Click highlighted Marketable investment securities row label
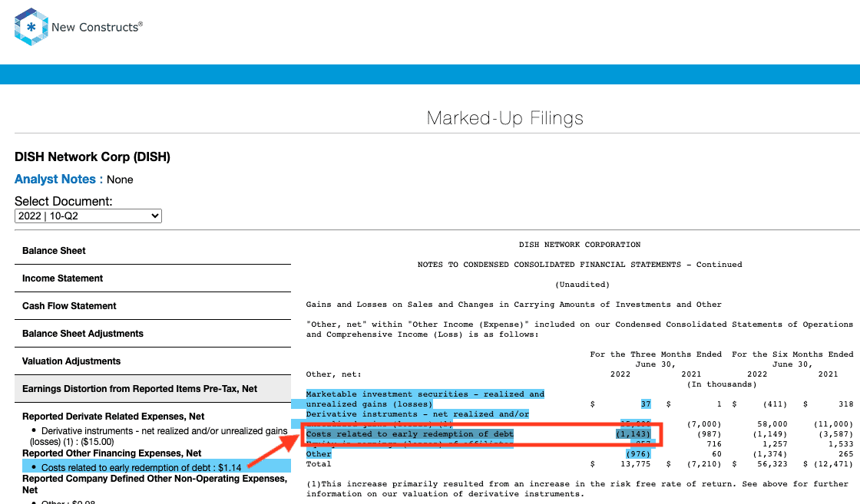Viewport: 860px width, 504px height. (425, 399)
